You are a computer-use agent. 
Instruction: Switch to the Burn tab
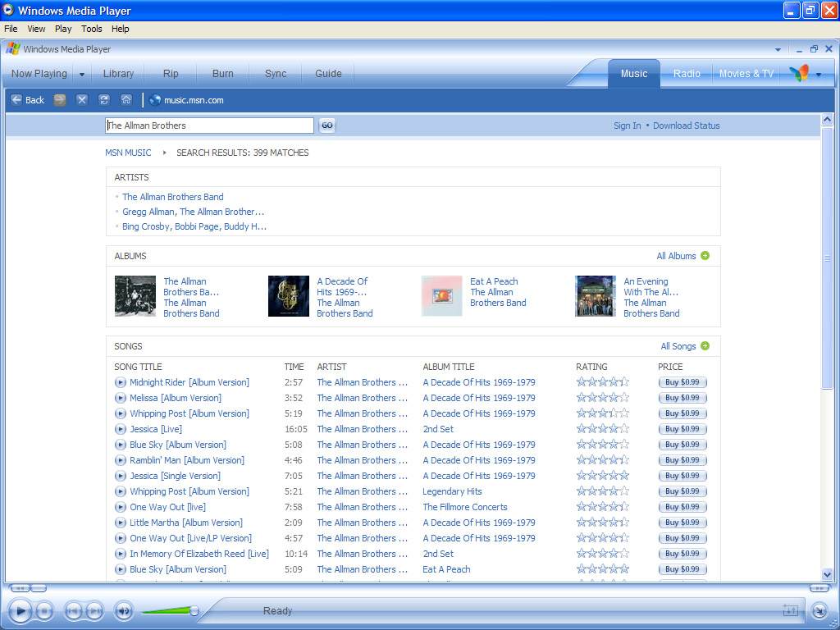[223, 74]
